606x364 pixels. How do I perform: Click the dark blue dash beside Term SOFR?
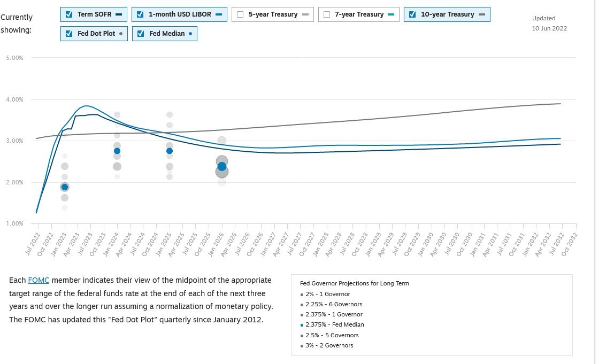tap(118, 14)
